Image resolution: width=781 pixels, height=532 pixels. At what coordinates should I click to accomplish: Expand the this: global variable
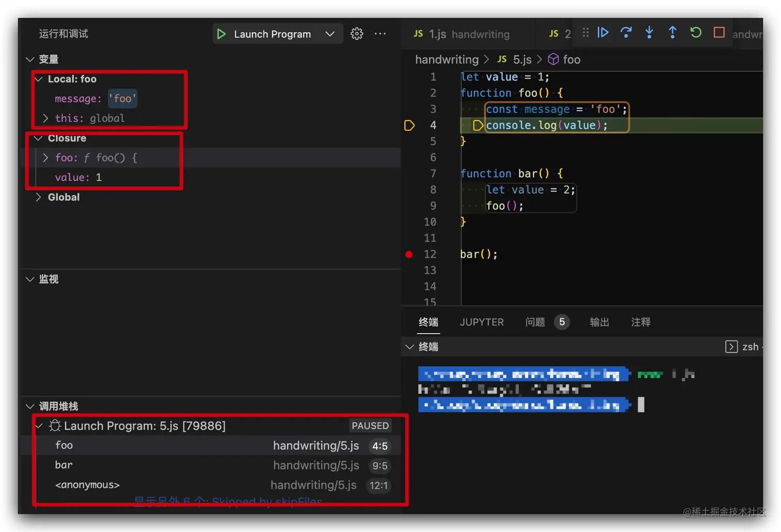pyautogui.click(x=45, y=118)
